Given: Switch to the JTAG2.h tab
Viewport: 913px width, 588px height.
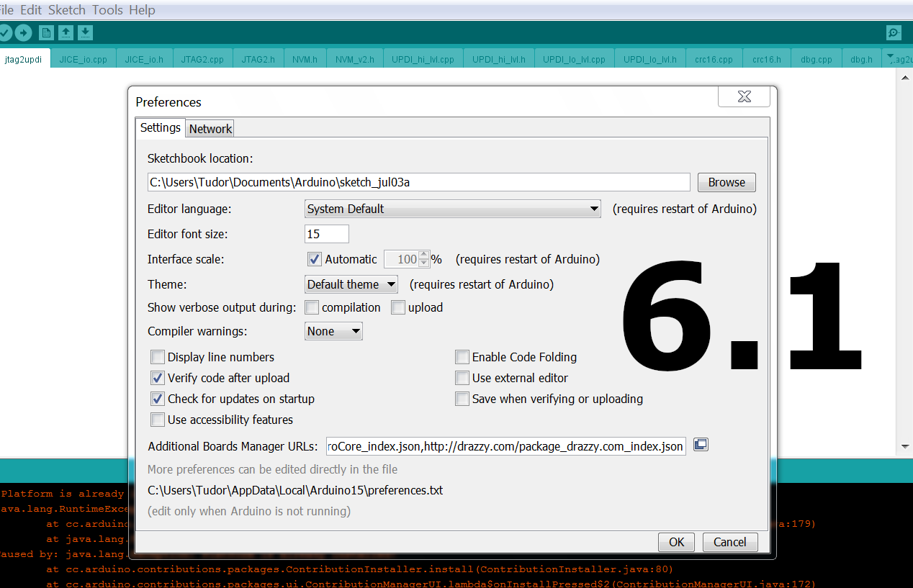Looking at the screenshot, I should tap(258, 59).
